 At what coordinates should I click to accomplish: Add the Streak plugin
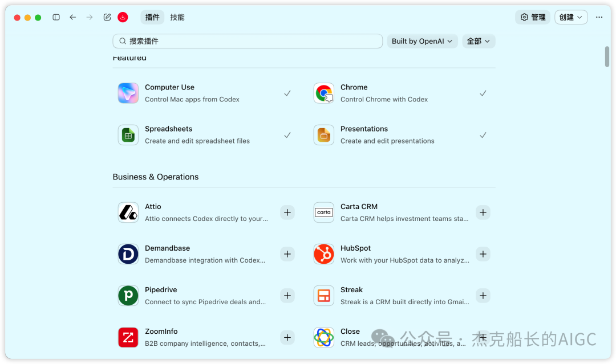click(x=483, y=296)
